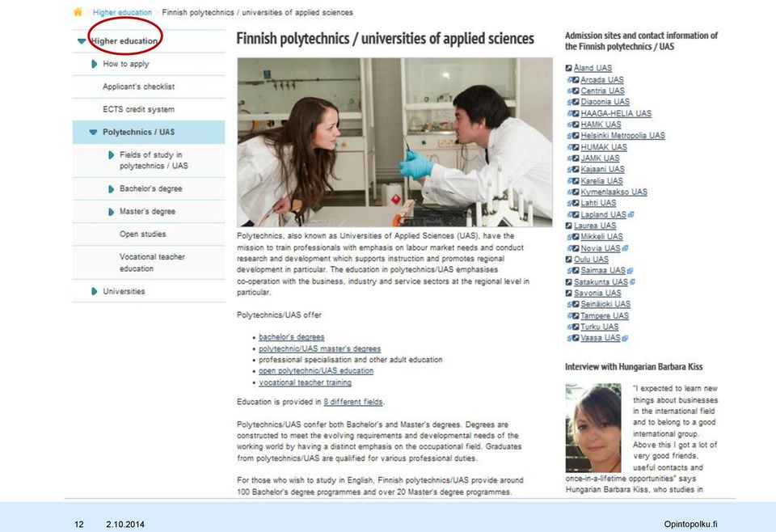Open Karelia UAS link
The height and width of the screenshot is (532, 776).
click(x=601, y=181)
